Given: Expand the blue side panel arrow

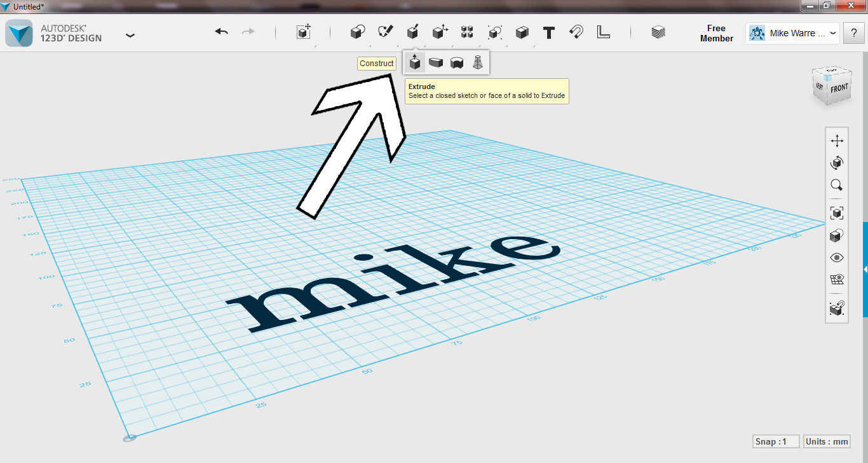Looking at the screenshot, I should click(x=865, y=270).
